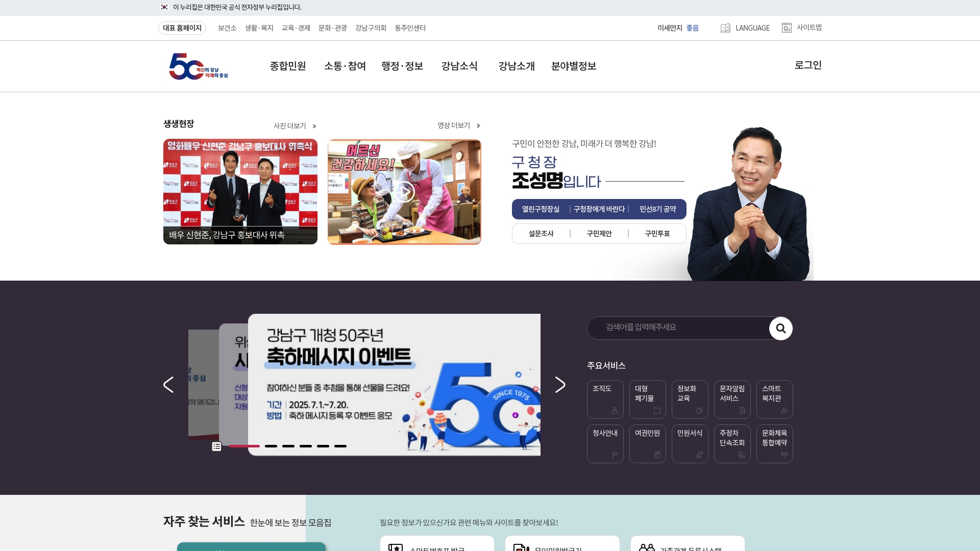Open 신현준 홍보대사 위촉 photo
The image size is (980, 551).
point(240,192)
